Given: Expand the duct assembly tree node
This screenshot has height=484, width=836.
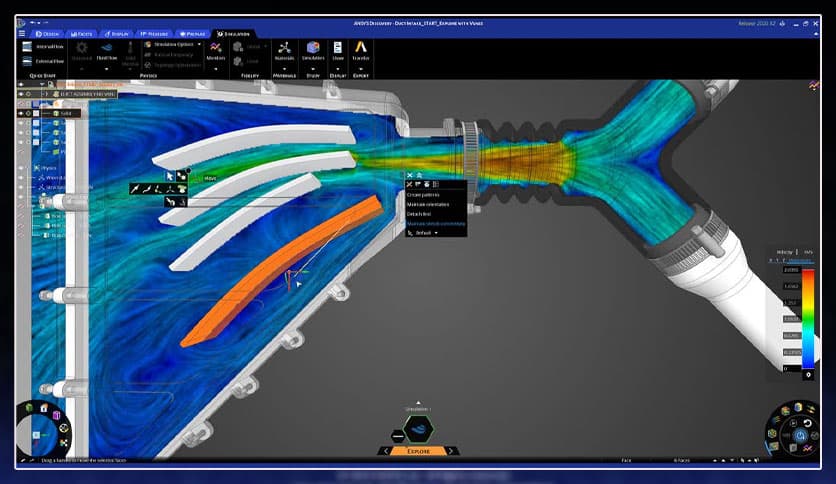Looking at the screenshot, I should [46, 94].
